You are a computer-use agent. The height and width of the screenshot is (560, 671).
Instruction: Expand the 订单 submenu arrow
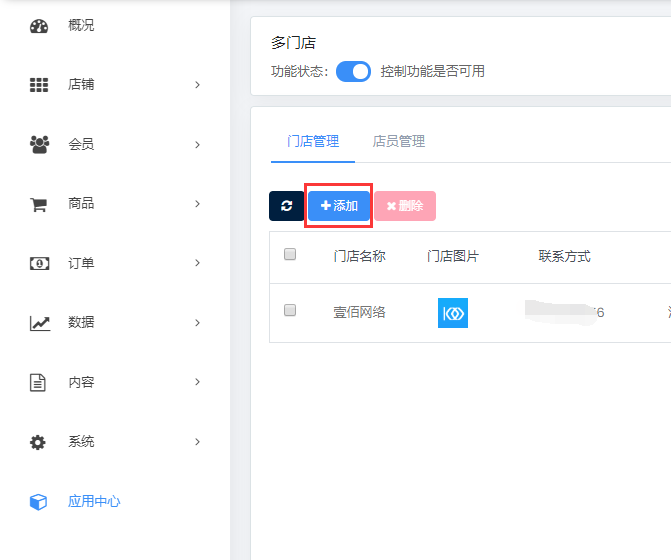198,264
